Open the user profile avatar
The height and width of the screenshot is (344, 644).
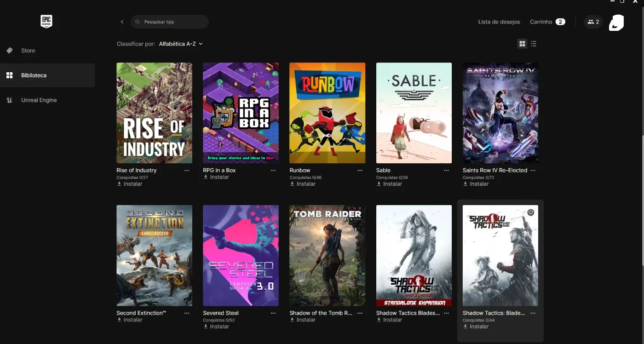616,22
